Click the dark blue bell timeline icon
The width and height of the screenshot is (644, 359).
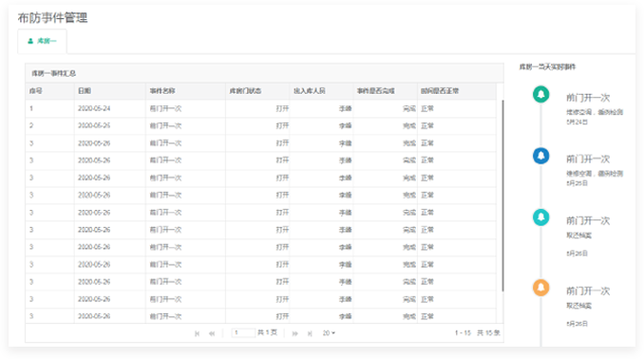[x=540, y=156]
